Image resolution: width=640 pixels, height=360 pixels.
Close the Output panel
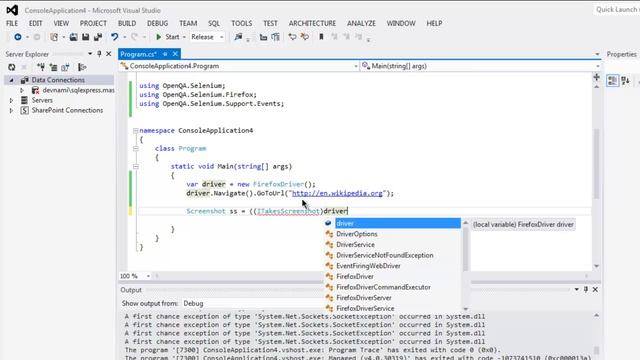tap(595, 289)
